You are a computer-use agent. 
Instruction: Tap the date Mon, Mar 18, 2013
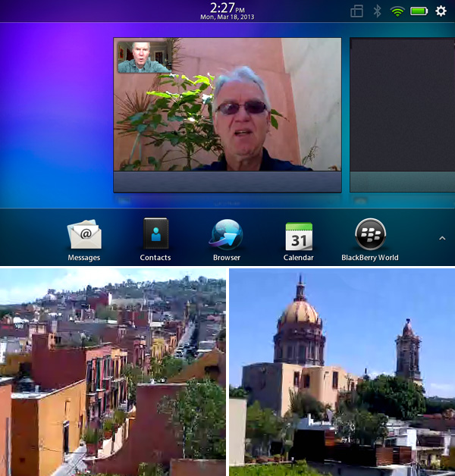click(x=227, y=17)
